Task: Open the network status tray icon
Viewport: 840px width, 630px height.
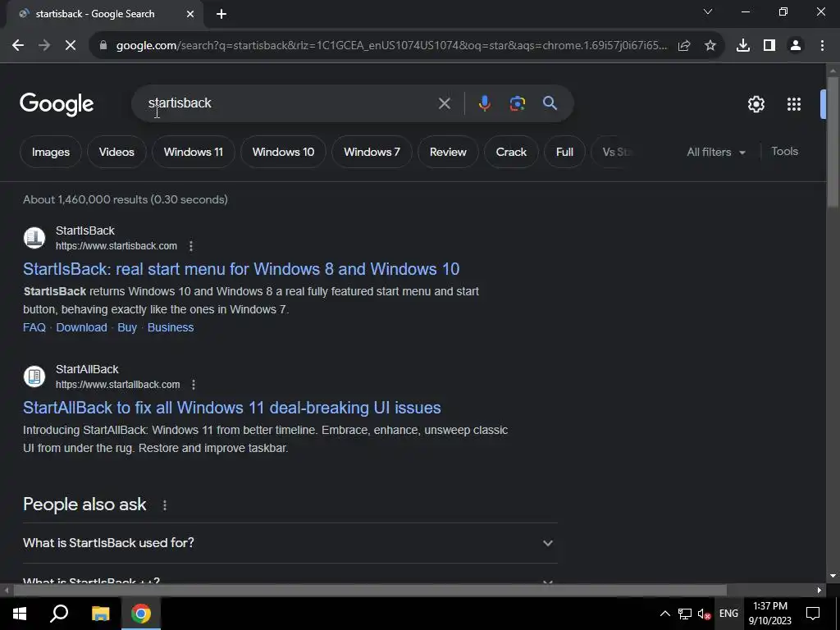Action: click(685, 614)
